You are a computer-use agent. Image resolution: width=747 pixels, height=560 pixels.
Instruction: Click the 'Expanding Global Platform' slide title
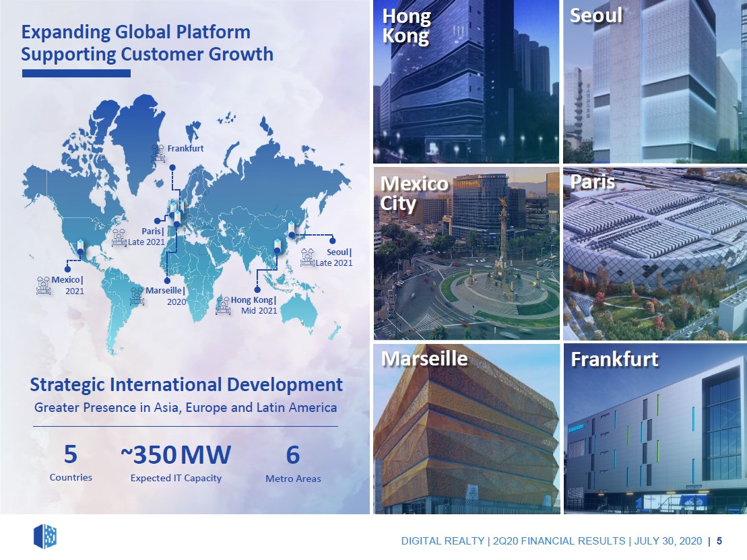click(147, 42)
